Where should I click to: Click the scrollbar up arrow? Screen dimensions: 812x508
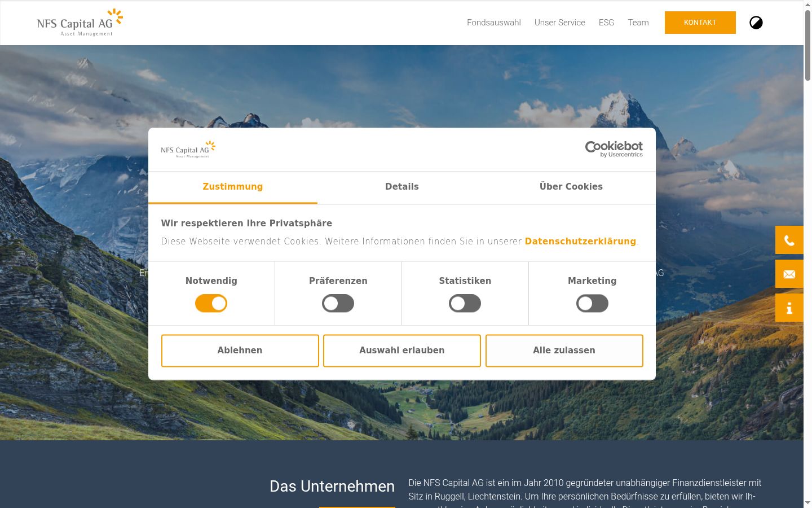click(x=807, y=5)
